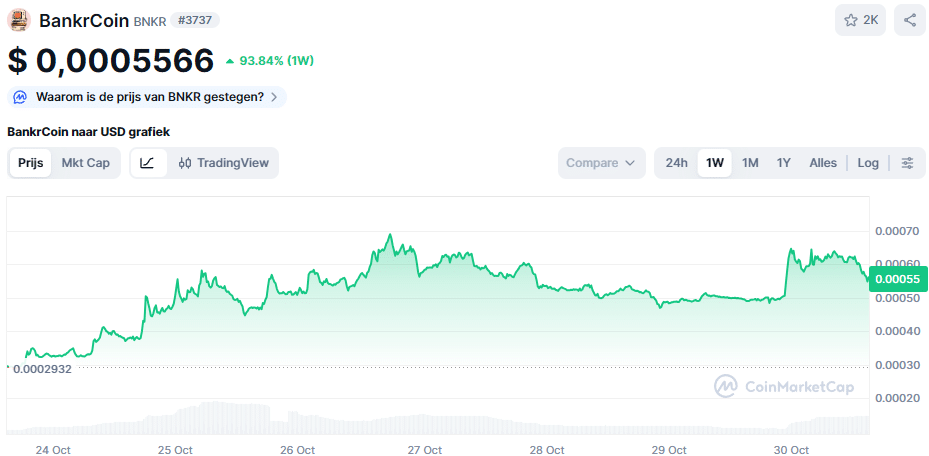Screen dimensions: 929x456
Task: Click the 30 Oct date label
Action: point(792,450)
